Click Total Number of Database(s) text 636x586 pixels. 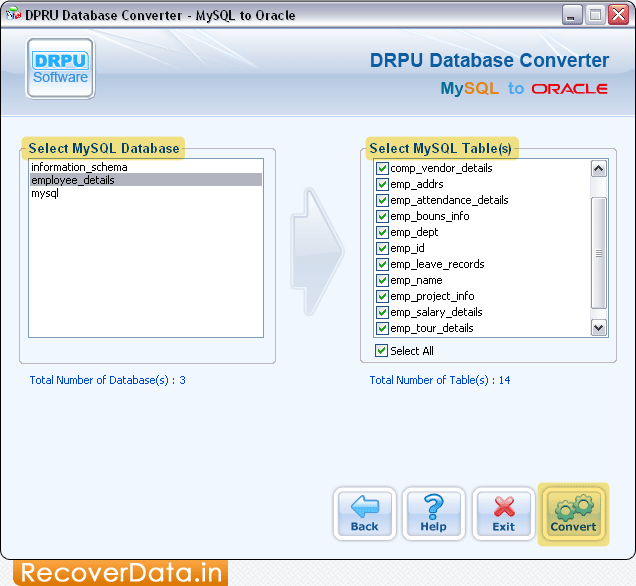[107, 380]
